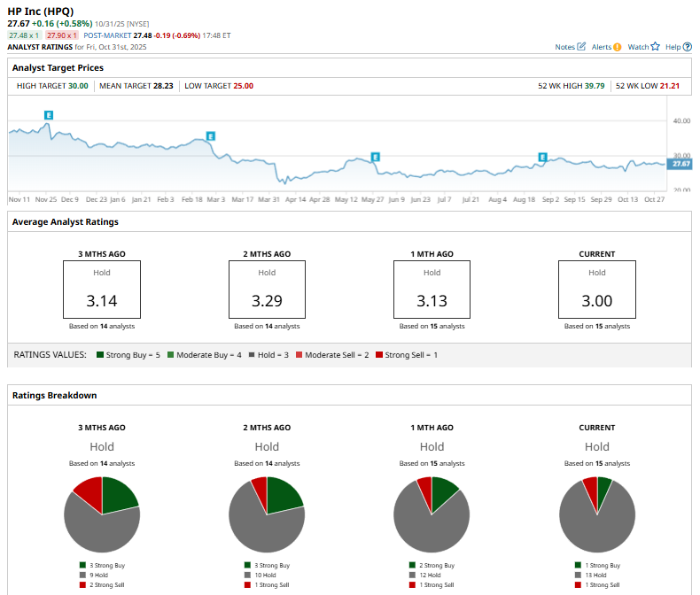The image size is (700, 595).
Task: Click the earnings marker near Nov 25
Action: pyautogui.click(x=49, y=115)
